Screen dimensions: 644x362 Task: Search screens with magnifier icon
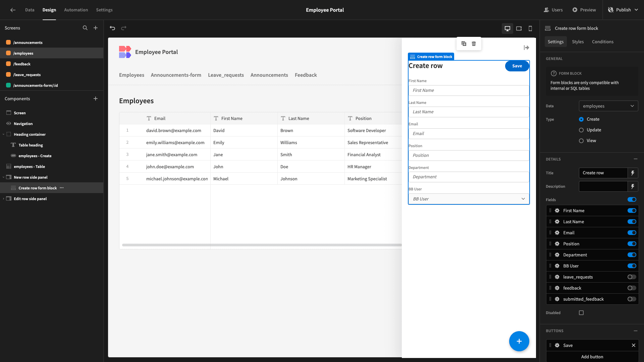(85, 28)
